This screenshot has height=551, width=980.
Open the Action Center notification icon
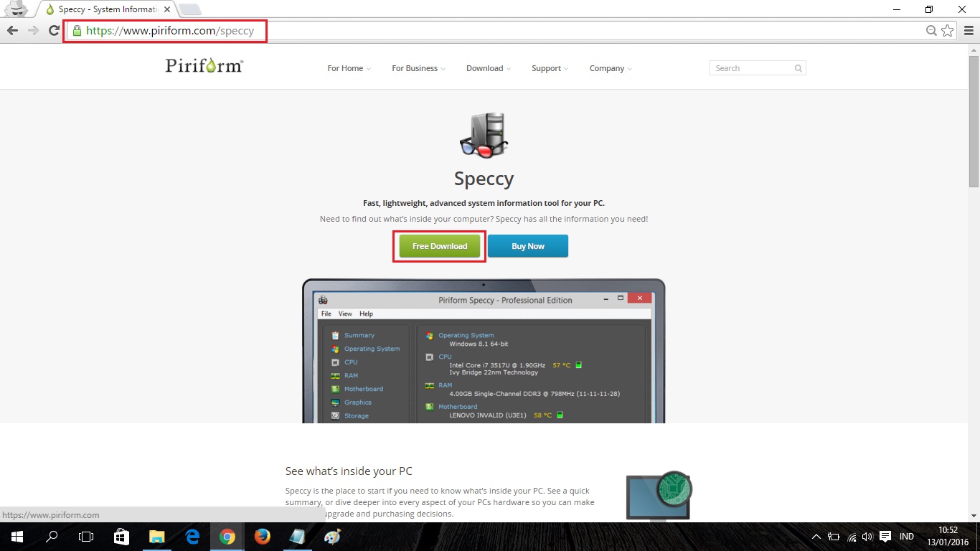click(x=885, y=537)
